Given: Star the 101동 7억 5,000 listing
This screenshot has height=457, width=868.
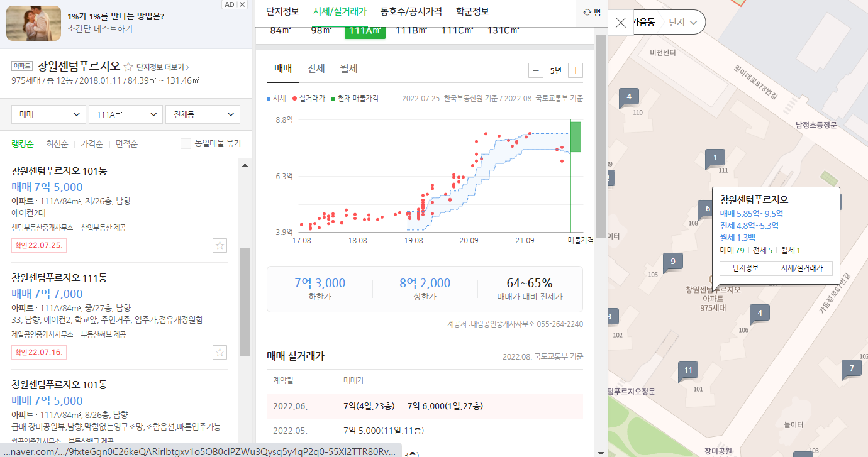Looking at the screenshot, I should (x=220, y=245).
